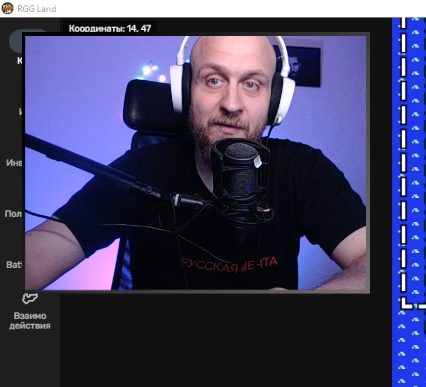Click the webcam overlay video frame

point(196,163)
